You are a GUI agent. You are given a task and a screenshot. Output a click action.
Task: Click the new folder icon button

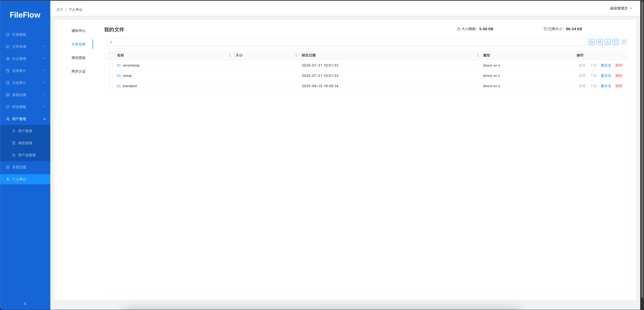pos(592,42)
